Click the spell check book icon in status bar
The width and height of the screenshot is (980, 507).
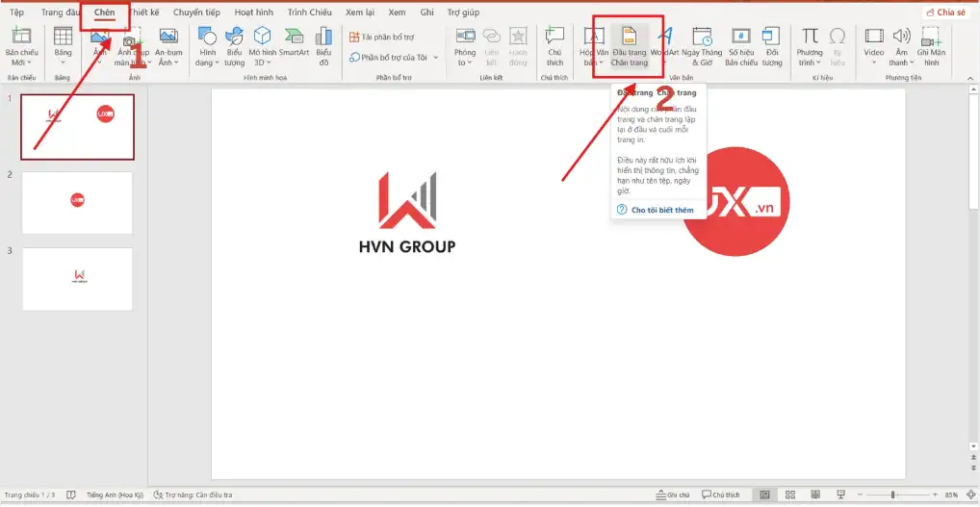coord(71,494)
